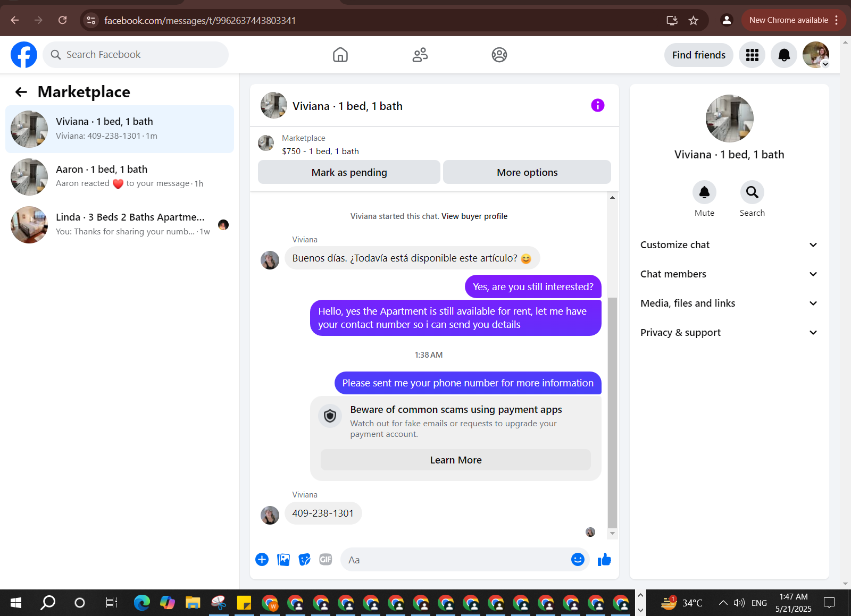This screenshot has height=616, width=851.
Task: Attach a photo using the image icon
Action: click(283, 560)
